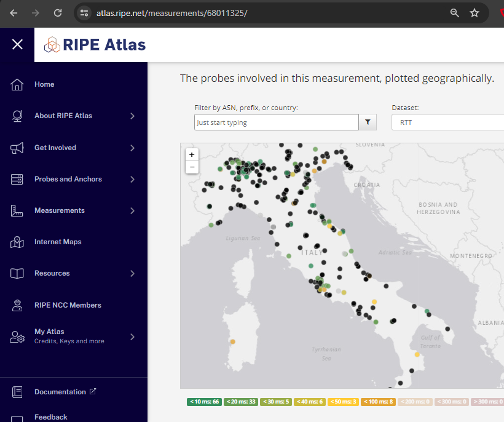Open Measurements menu item
The image size is (504, 422).
pyautogui.click(x=60, y=210)
